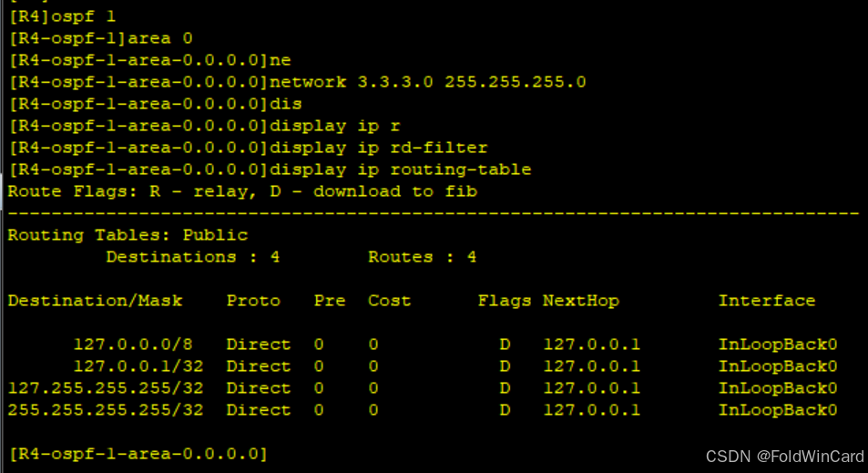Click the Destination/Mask column header
This screenshot has height=473, width=868.
click(96, 301)
